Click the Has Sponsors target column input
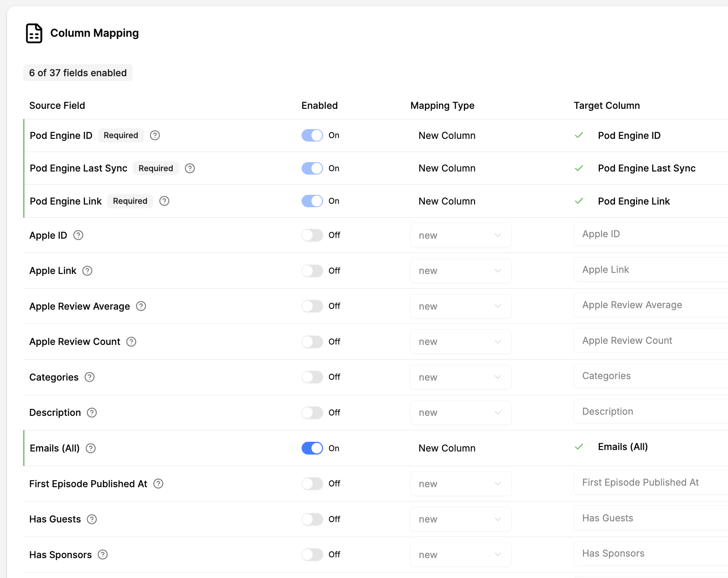Image resolution: width=728 pixels, height=578 pixels. [651, 553]
